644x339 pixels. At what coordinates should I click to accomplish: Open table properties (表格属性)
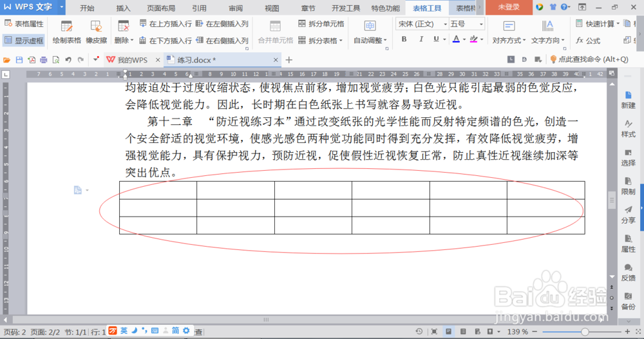[x=24, y=24]
